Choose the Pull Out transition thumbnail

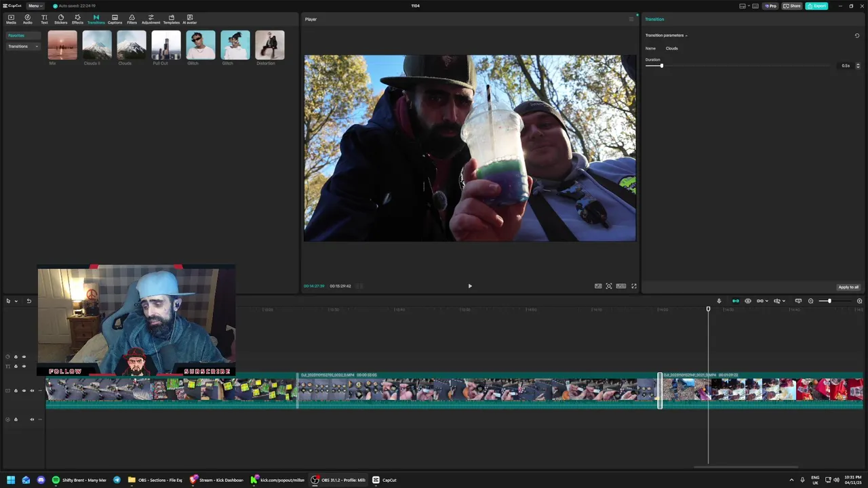click(x=166, y=45)
